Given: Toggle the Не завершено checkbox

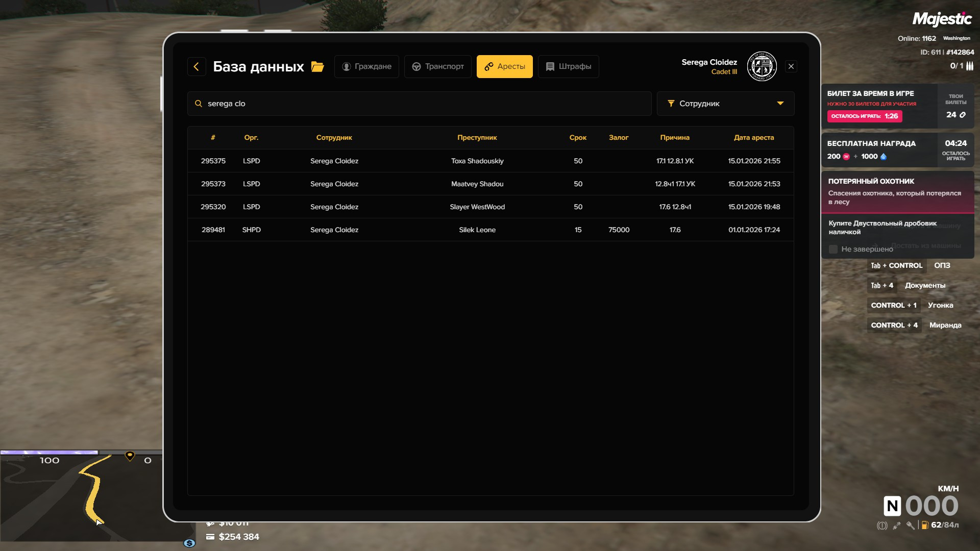Looking at the screenshot, I should [833, 249].
